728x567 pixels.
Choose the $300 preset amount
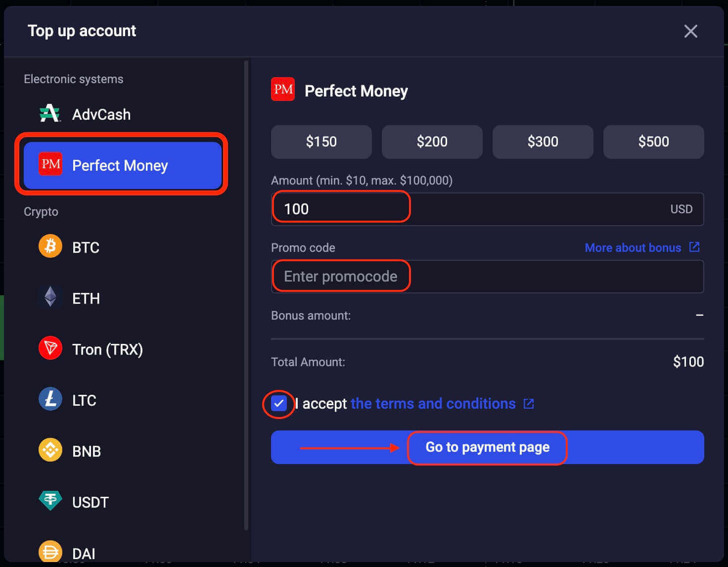[543, 142]
